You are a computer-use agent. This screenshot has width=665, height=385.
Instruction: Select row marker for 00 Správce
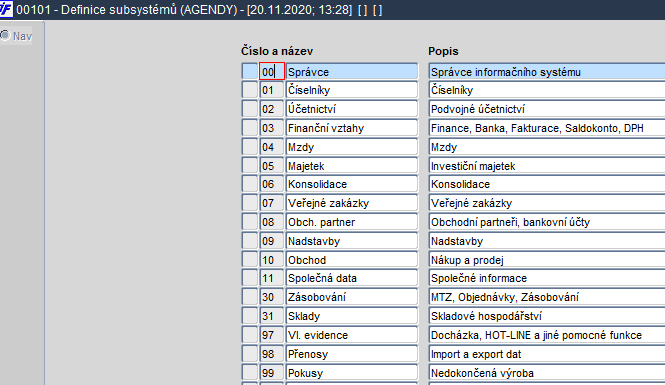(250, 71)
